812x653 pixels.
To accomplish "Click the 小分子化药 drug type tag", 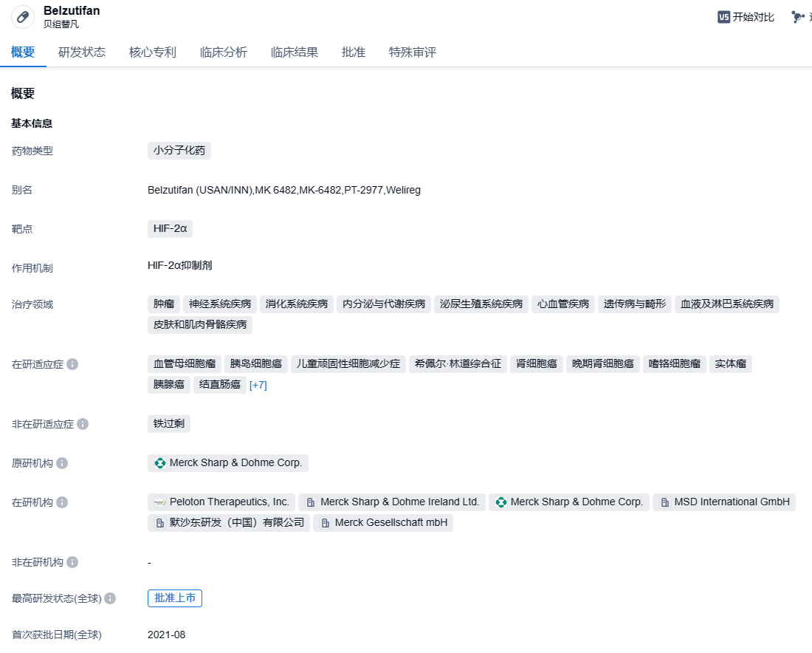I will pos(179,151).
